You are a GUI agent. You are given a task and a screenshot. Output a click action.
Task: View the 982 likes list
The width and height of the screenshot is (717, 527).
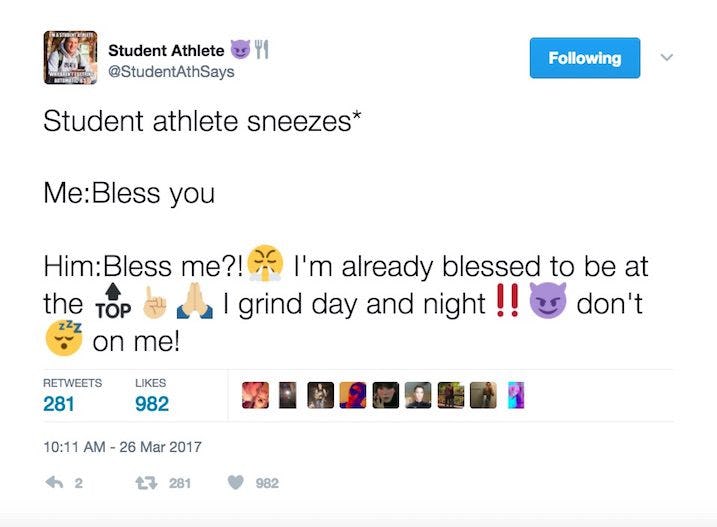pyautogui.click(x=152, y=404)
